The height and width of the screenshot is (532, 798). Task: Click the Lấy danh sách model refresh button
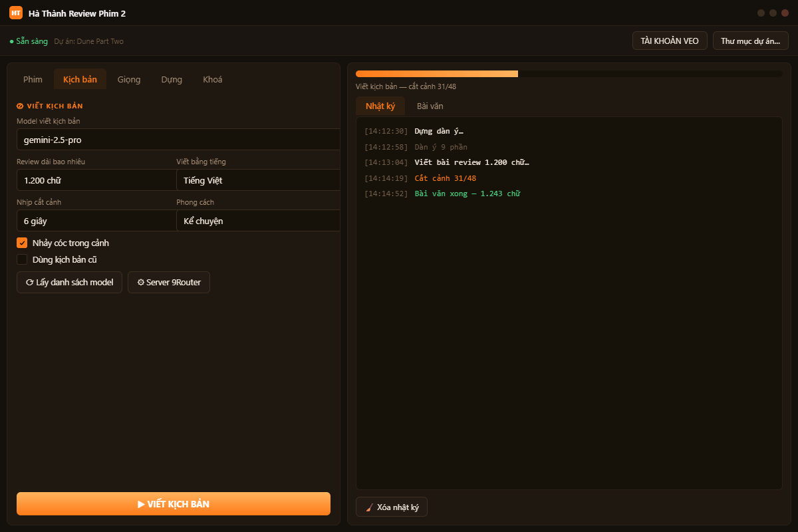[69, 282]
